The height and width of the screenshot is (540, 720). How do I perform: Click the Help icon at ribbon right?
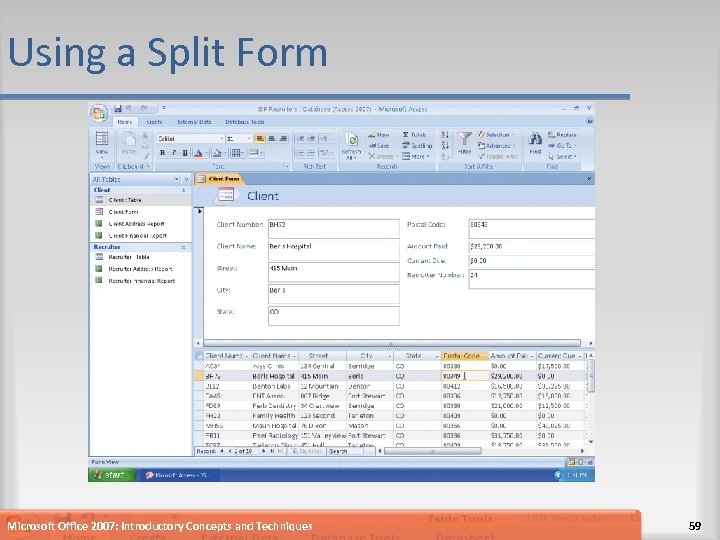(x=589, y=121)
